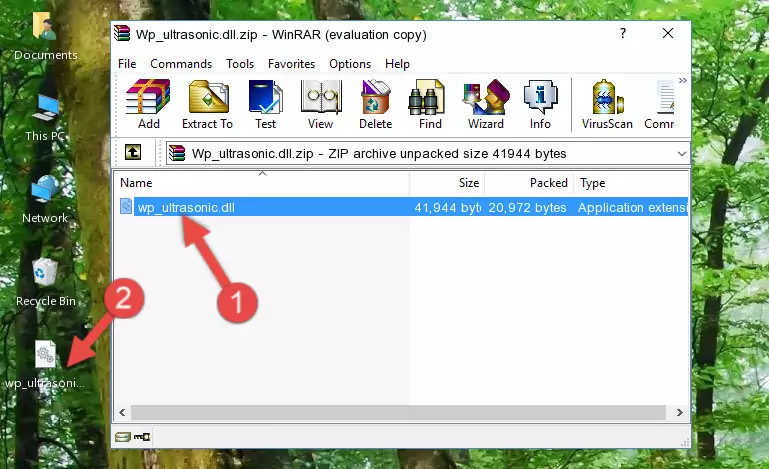Click the WinRAR title bar icon

122,34
